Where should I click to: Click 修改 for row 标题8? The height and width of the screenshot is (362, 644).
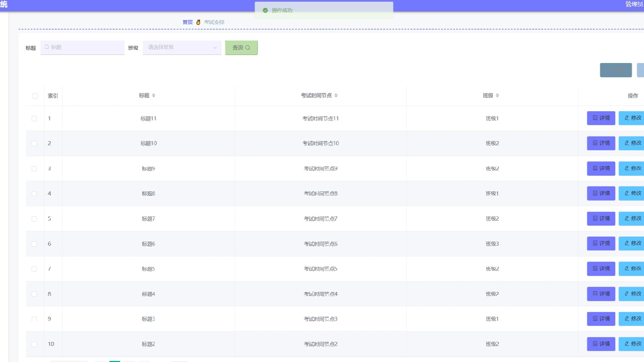pos(632,193)
